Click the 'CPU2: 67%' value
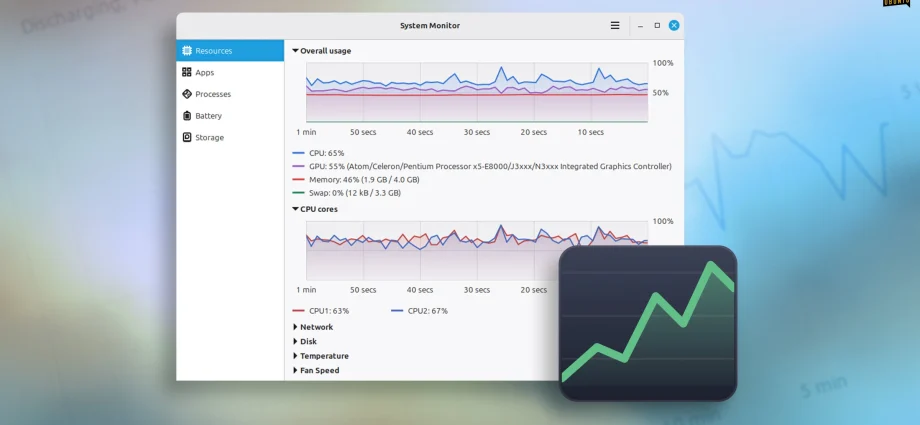Screen dimensions: 920x425 [428, 311]
